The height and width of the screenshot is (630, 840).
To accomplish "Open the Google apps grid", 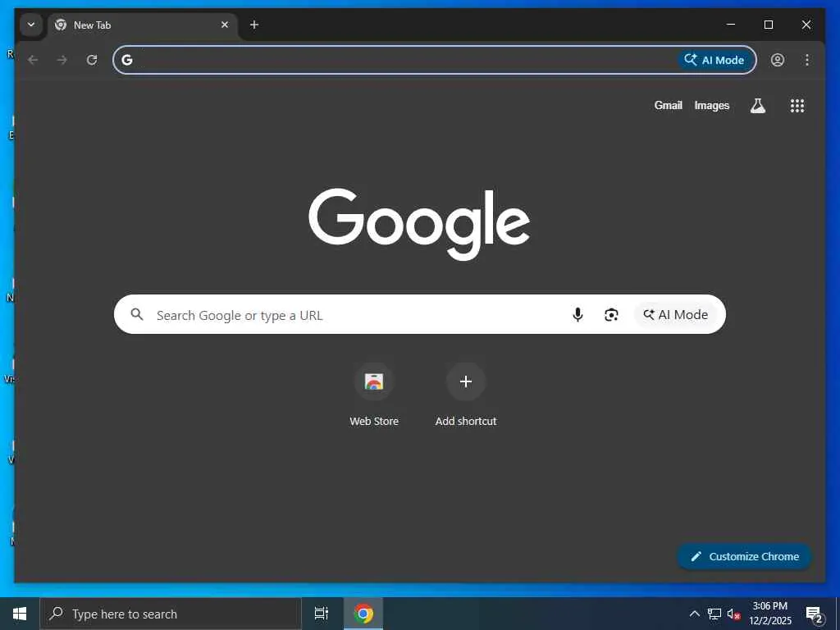I will (x=797, y=106).
